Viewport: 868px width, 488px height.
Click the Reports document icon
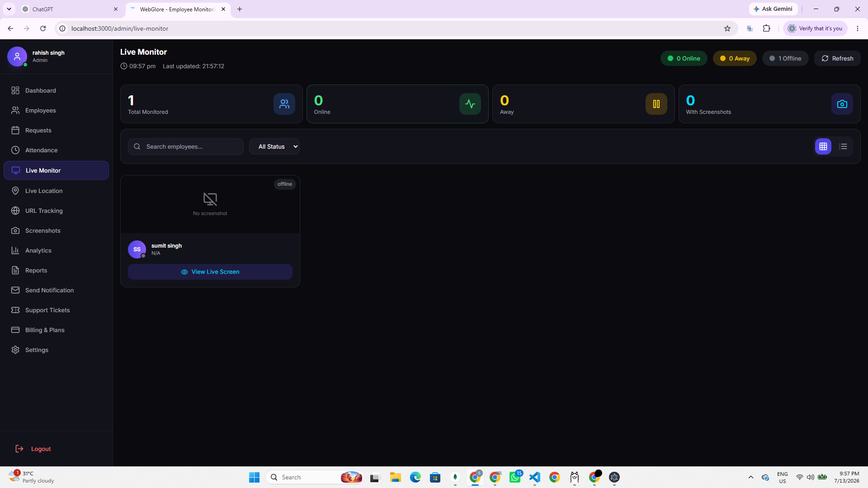pyautogui.click(x=15, y=270)
